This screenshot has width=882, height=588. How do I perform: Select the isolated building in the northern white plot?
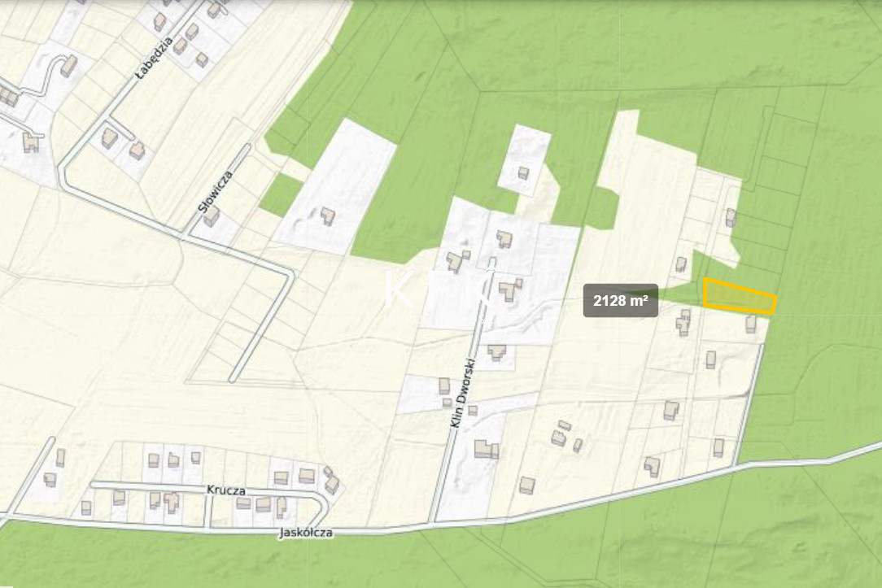click(x=523, y=173)
